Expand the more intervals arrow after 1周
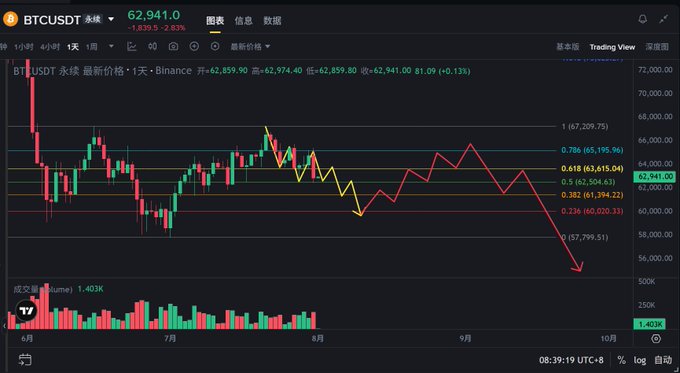Screen dimensions: 680x373 click(111, 46)
